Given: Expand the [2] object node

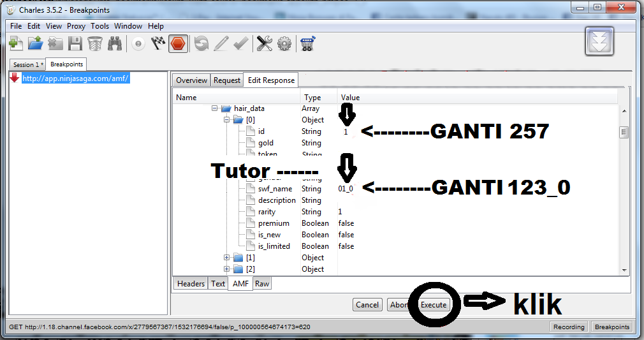Looking at the screenshot, I should pos(226,269).
